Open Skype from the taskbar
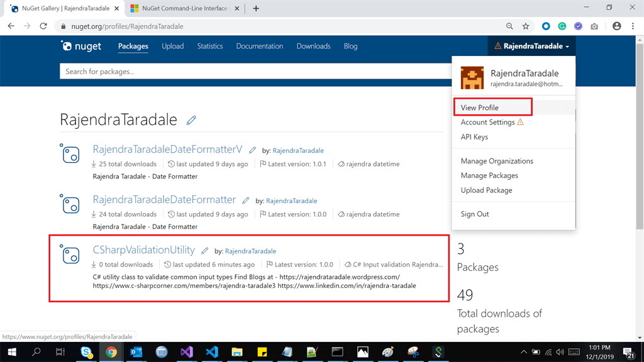Image resolution: width=644 pixels, height=362 pixels. (86, 352)
